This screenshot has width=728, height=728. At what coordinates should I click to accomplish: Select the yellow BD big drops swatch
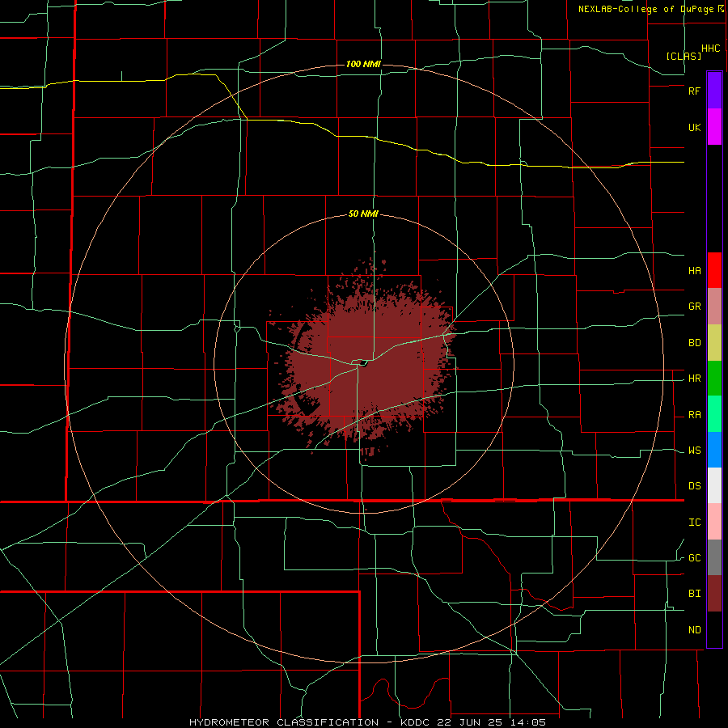(714, 343)
